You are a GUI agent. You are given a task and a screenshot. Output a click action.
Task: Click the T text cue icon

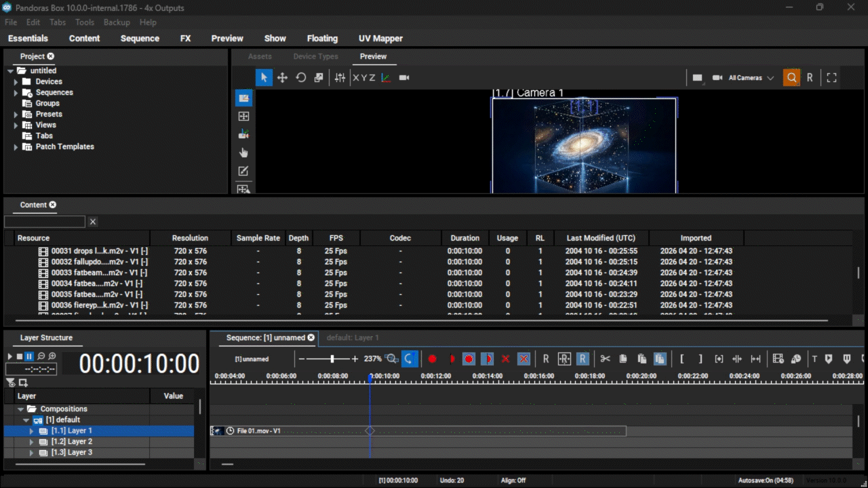pyautogui.click(x=814, y=359)
